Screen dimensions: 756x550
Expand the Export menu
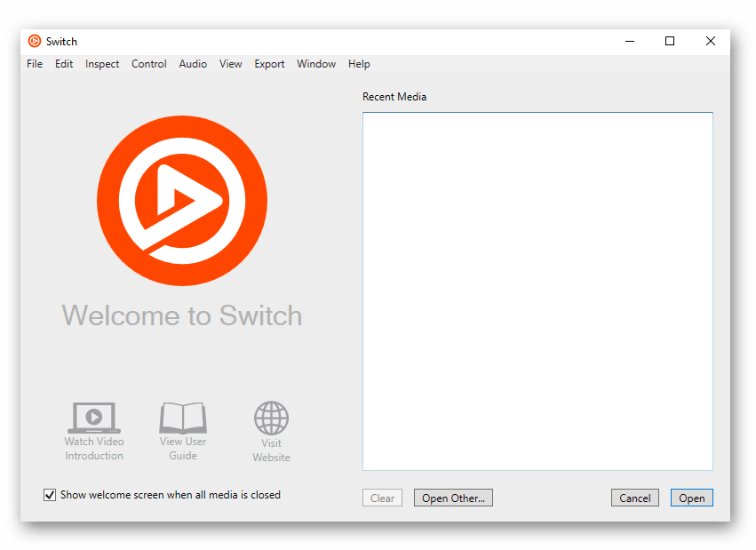click(269, 64)
